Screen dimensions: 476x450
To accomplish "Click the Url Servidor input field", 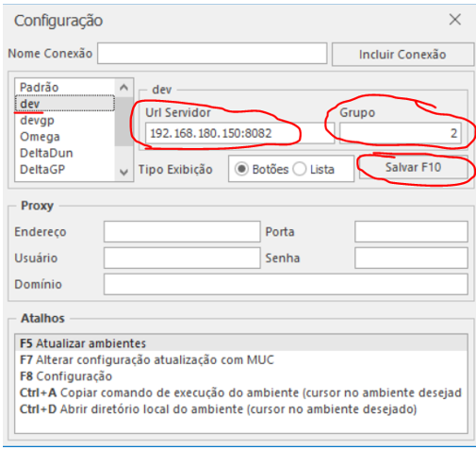I will pyautogui.click(x=239, y=133).
